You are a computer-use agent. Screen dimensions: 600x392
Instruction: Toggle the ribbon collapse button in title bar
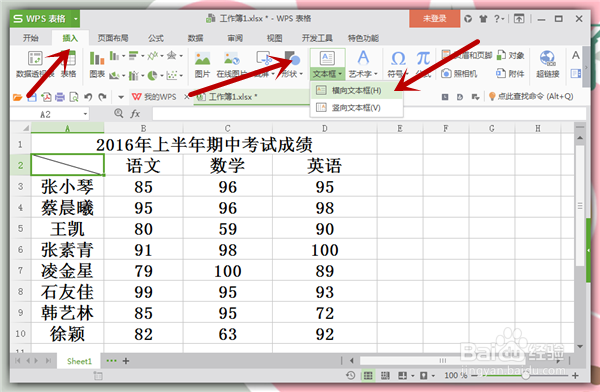coord(519,18)
